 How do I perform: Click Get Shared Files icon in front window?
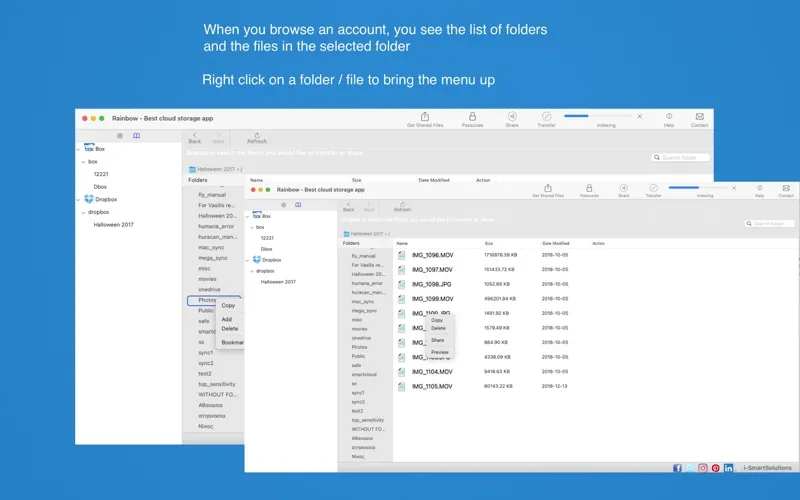(547, 188)
